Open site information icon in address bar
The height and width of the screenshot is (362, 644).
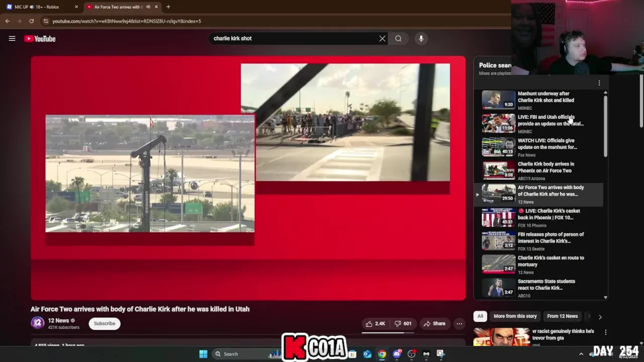[x=46, y=21]
